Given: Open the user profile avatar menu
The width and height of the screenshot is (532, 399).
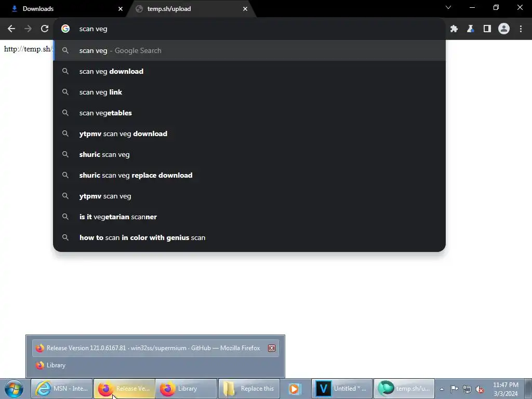Looking at the screenshot, I should (x=504, y=29).
